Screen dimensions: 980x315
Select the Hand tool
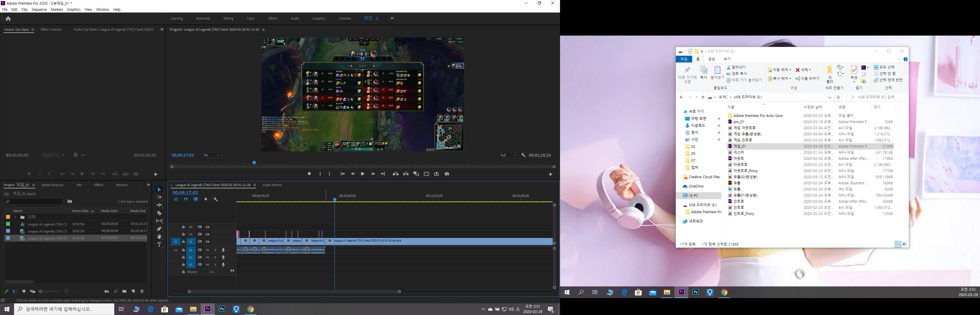pos(160,237)
